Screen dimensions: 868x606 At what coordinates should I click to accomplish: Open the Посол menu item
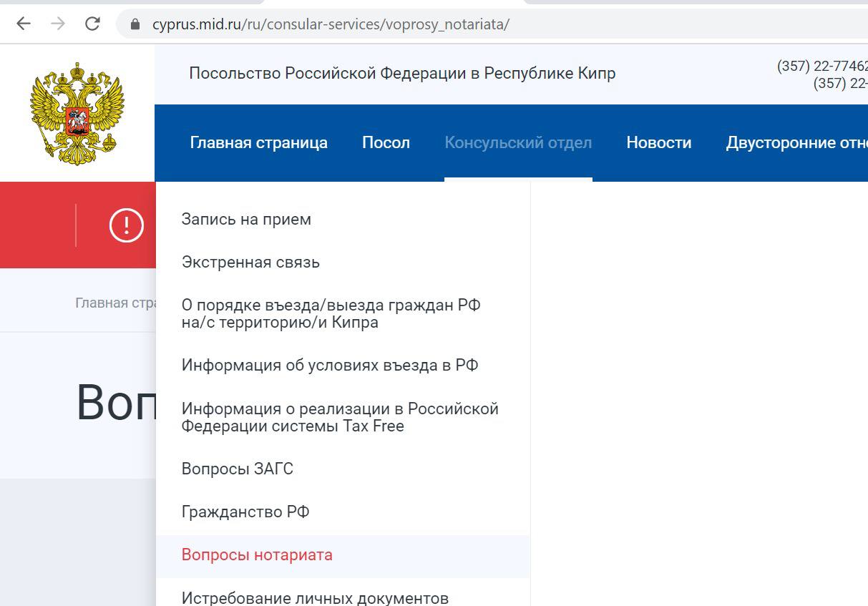[386, 142]
